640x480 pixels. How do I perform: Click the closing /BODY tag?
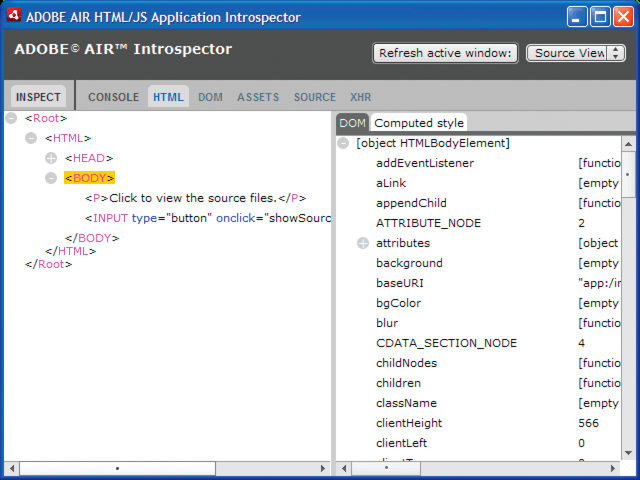pyautogui.click(x=92, y=238)
